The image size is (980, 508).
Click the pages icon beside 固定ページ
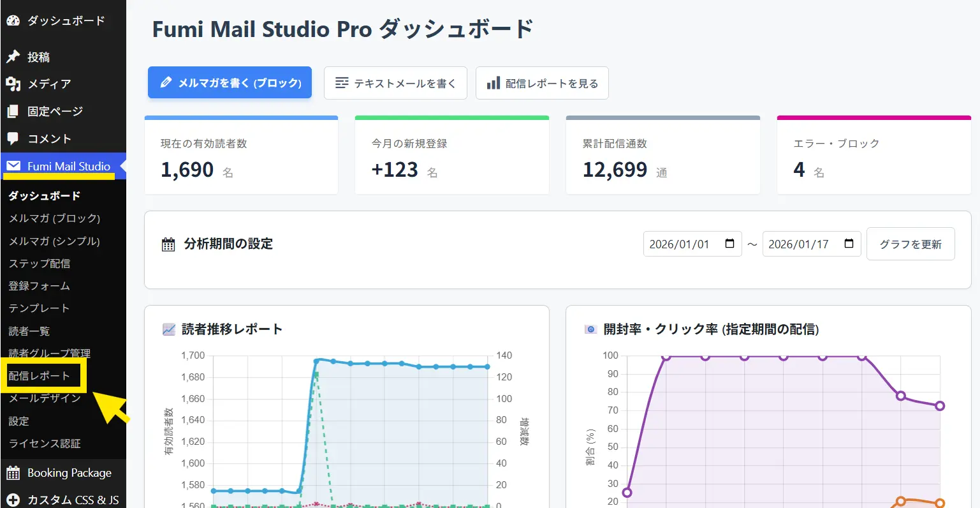[x=13, y=111]
